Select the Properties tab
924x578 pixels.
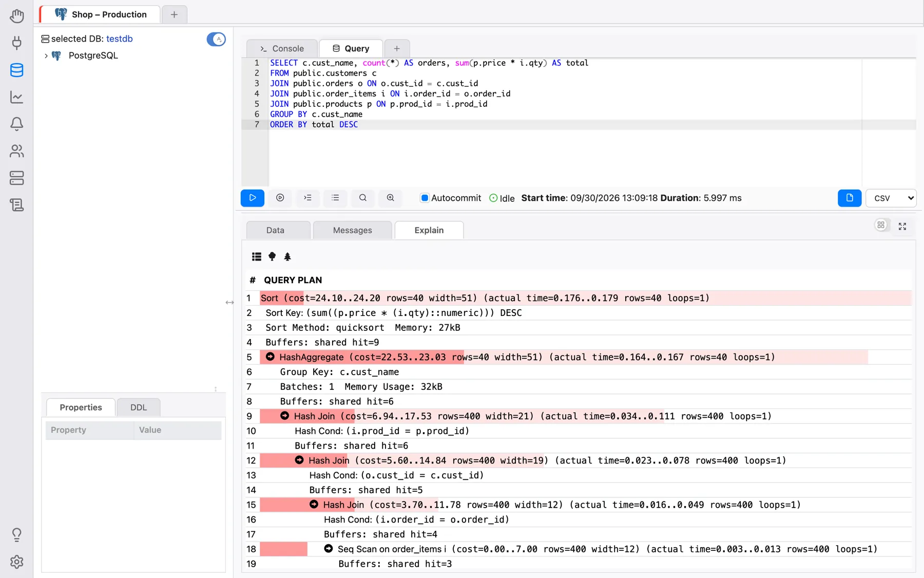pyautogui.click(x=81, y=407)
